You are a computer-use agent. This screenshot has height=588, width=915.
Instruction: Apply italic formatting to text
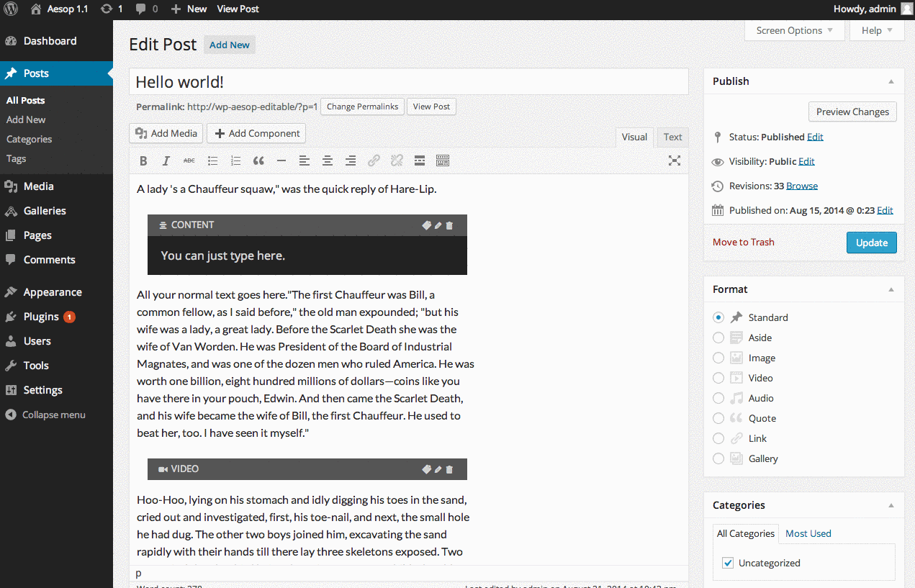pyautogui.click(x=166, y=161)
